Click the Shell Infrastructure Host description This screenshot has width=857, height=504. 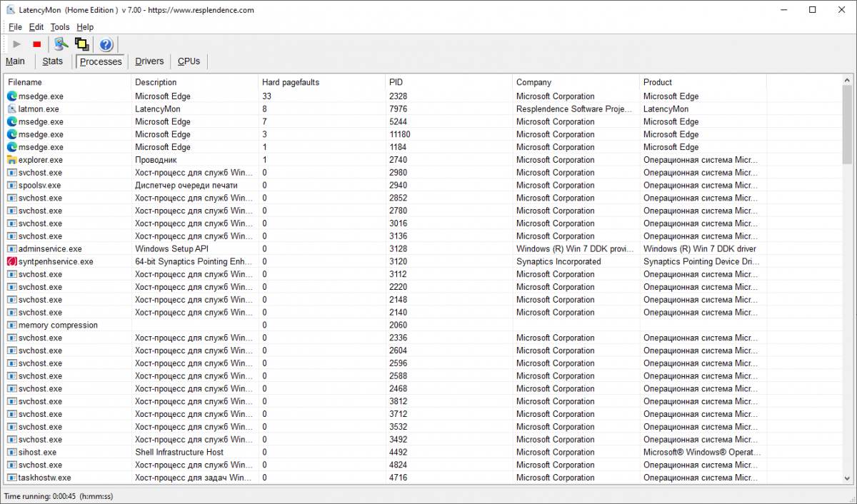[x=179, y=452]
